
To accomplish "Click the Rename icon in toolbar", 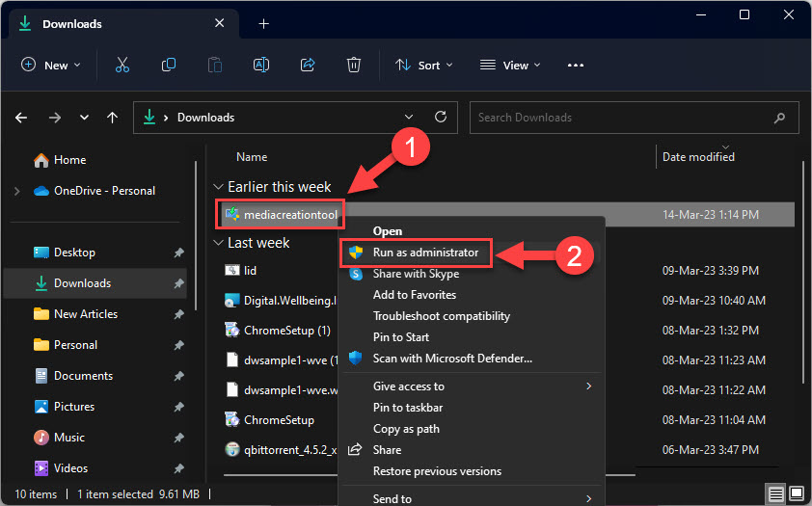I will point(261,66).
